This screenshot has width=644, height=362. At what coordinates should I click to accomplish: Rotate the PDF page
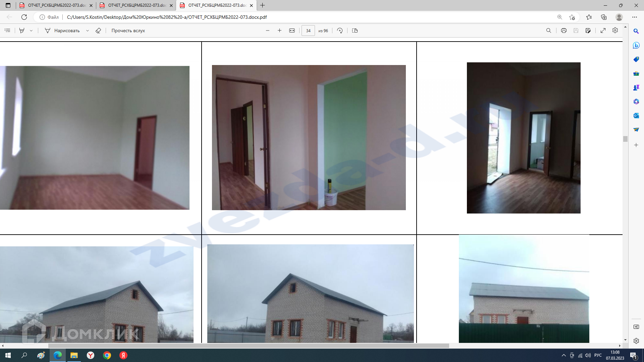point(340,31)
